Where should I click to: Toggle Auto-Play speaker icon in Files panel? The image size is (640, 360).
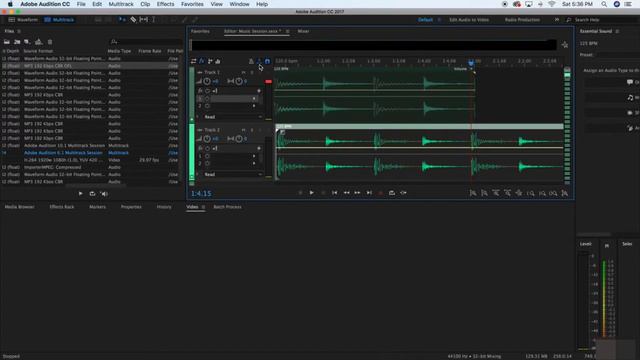point(104,193)
